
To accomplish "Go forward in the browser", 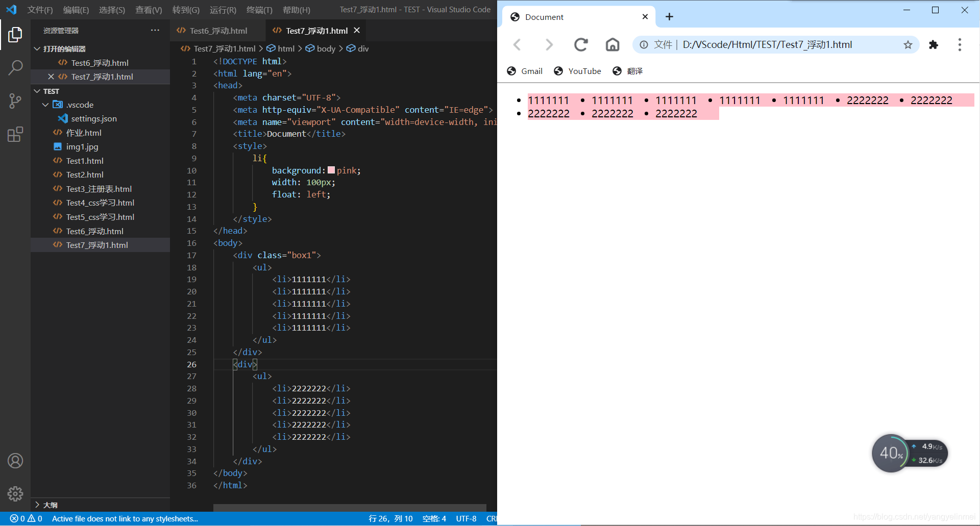I will point(549,45).
